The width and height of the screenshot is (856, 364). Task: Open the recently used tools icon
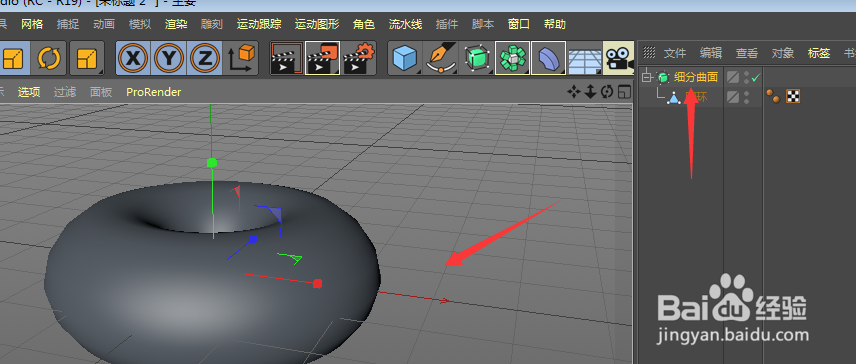pos(87,58)
